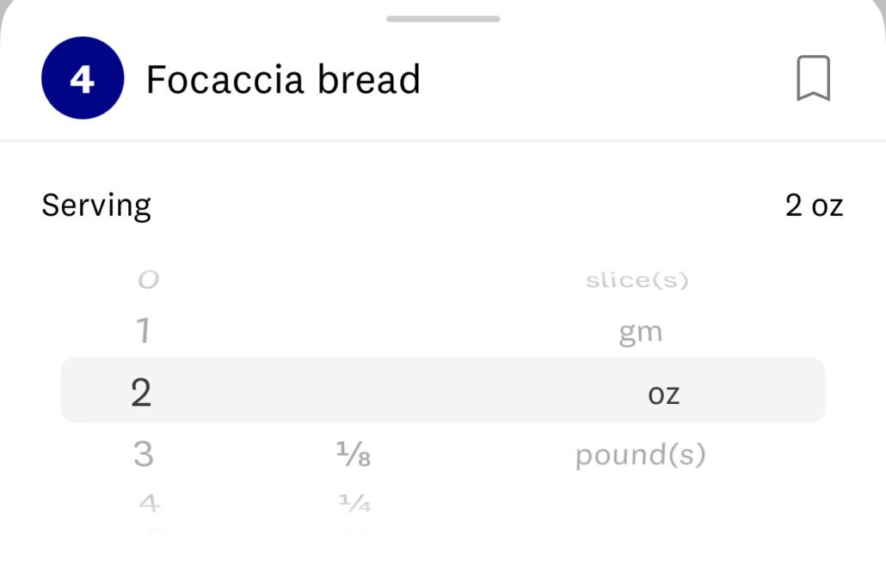
Task: Select quantity 3 in the number wheel
Action: click(x=144, y=454)
